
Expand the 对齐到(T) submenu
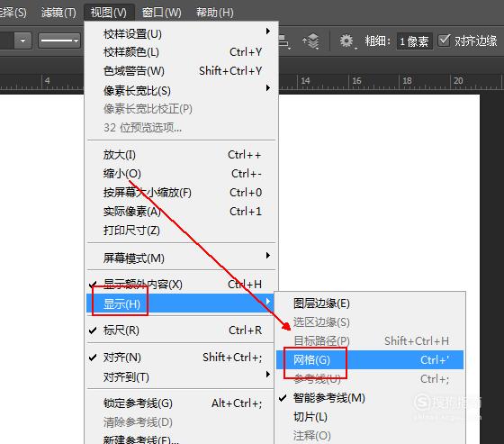pyautogui.click(x=181, y=376)
